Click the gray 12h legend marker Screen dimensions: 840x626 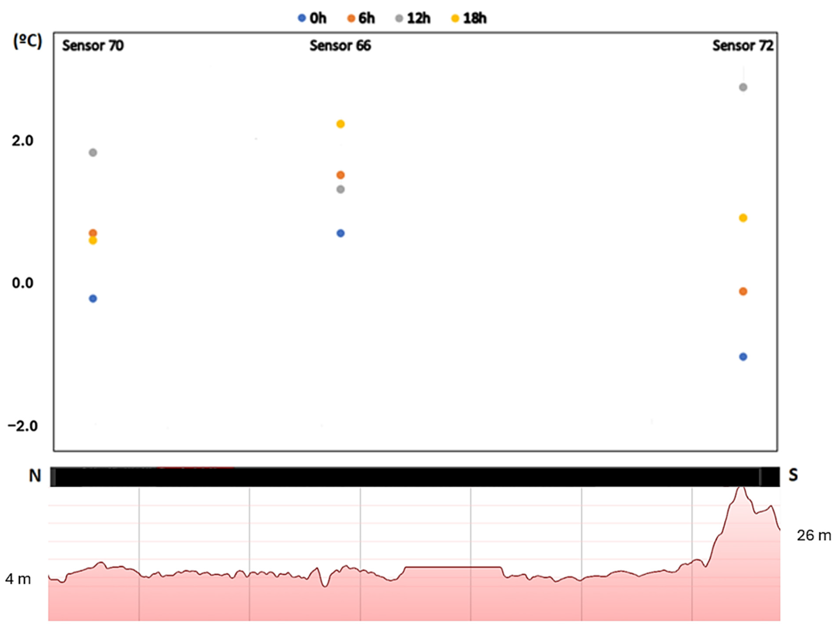(x=399, y=18)
